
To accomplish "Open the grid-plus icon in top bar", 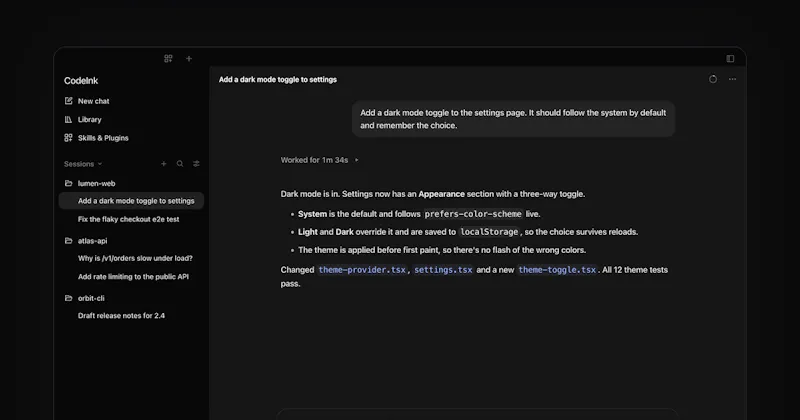I will tap(168, 59).
